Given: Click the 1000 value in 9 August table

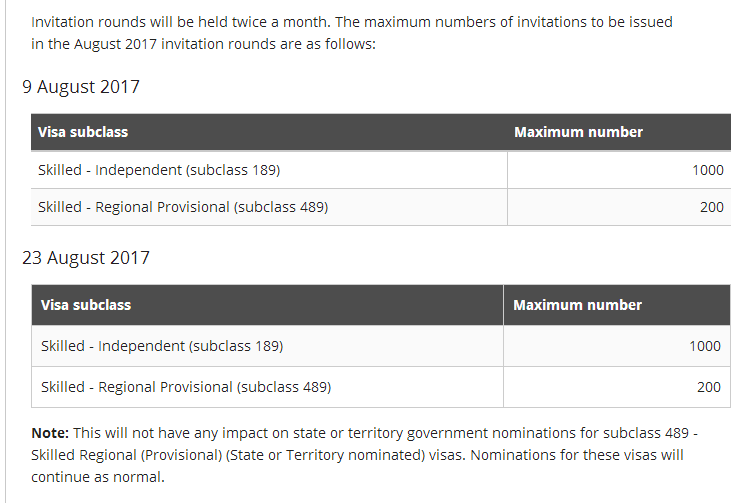Looking at the screenshot, I should 707,170.
